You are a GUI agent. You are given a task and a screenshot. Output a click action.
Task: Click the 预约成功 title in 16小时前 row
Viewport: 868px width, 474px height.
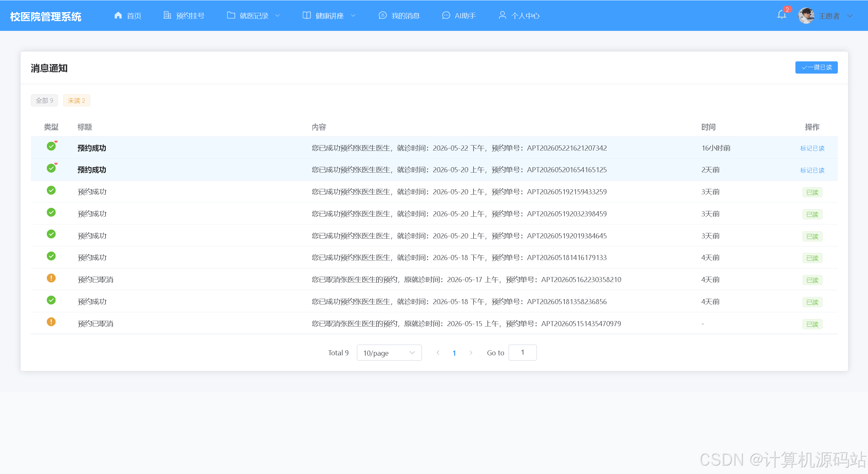point(92,148)
